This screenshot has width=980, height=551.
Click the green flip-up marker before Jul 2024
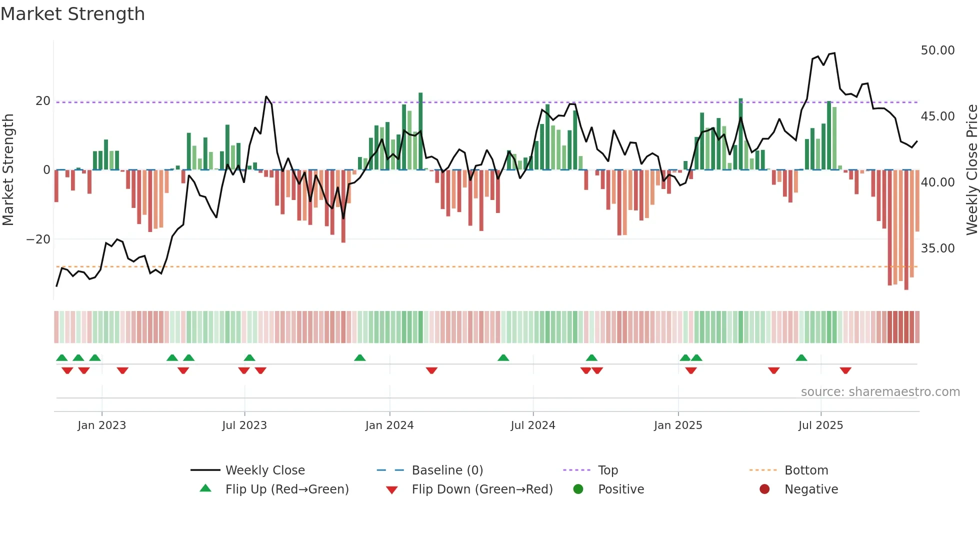click(x=503, y=357)
